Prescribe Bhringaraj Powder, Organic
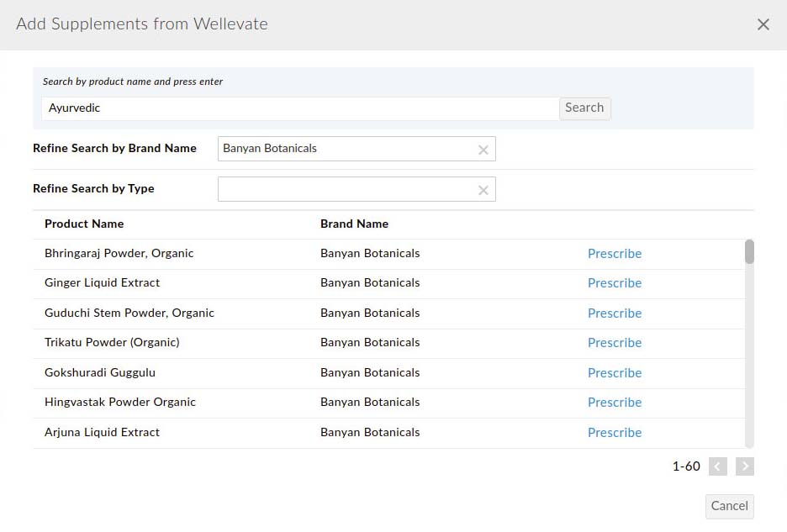 (x=615, y=253)
